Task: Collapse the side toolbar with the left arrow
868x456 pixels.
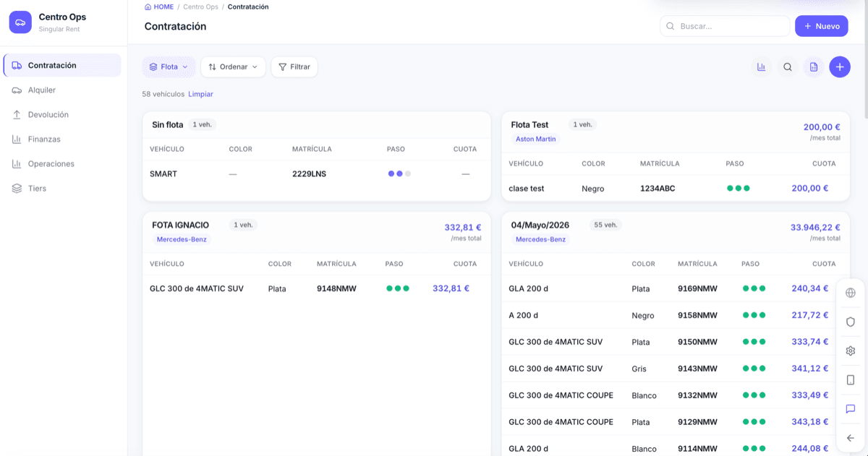Action: 851,438
